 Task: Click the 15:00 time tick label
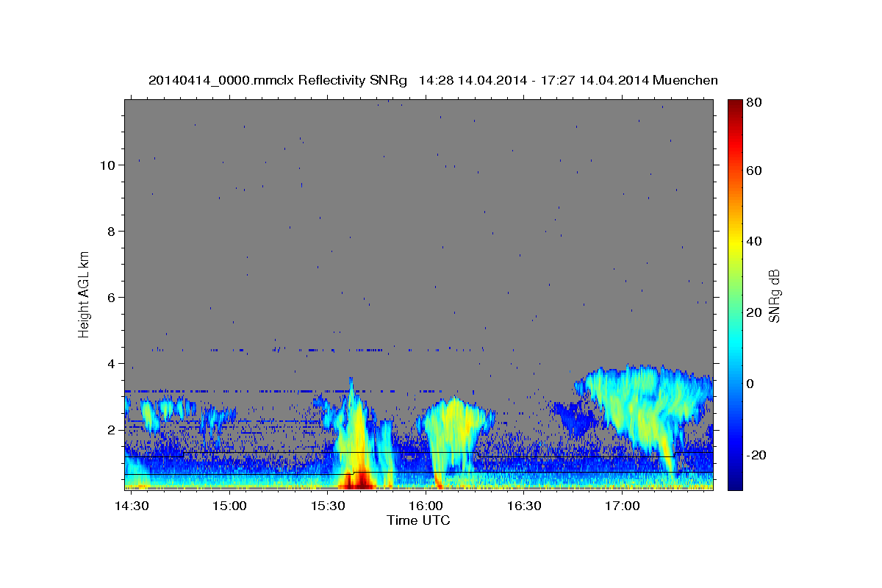point(231,506)
